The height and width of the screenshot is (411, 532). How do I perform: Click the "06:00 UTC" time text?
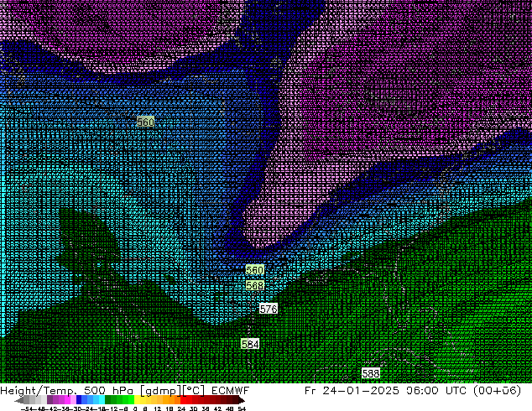tap(437, 391)
